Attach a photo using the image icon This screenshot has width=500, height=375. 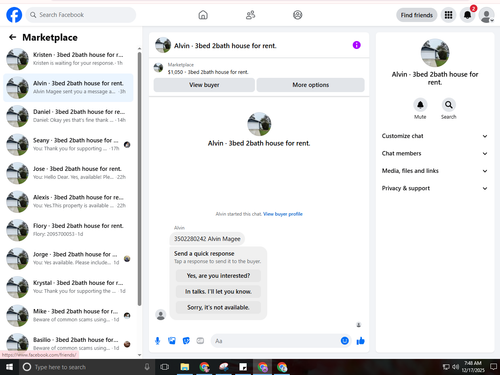(172, 341)
